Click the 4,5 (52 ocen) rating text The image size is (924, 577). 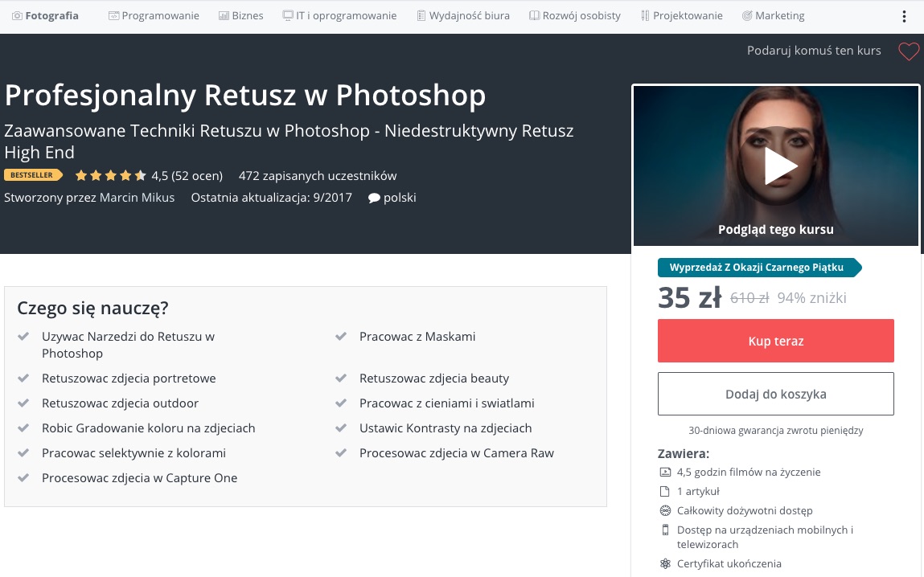pos(187,176)
